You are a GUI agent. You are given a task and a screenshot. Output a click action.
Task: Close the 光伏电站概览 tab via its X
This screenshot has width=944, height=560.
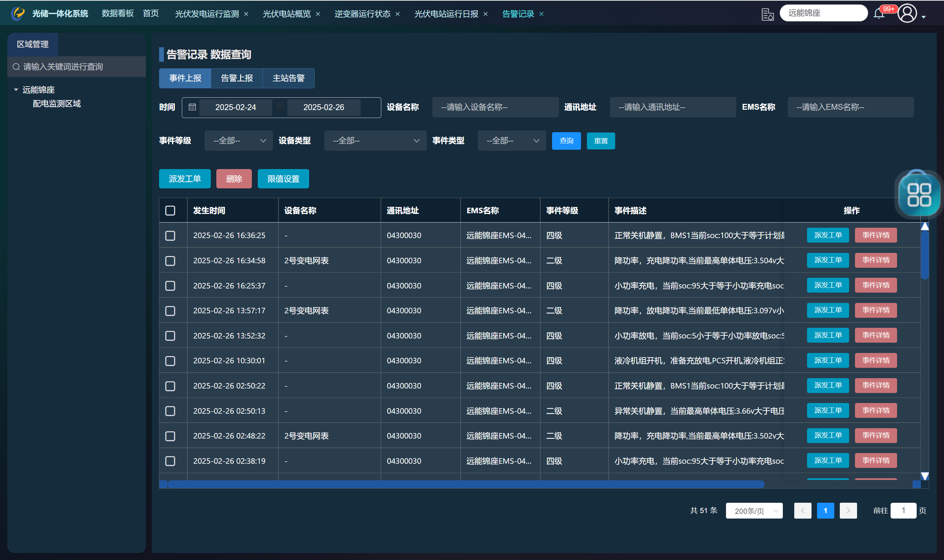(x=318, y=14)
